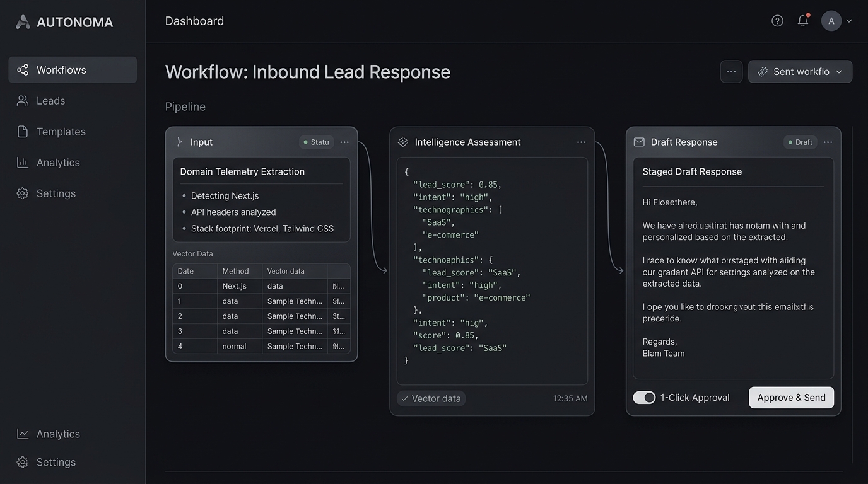Toggle the 1-Click Approval switch
This screenshot has width=868, height=484.
(644, 398)
